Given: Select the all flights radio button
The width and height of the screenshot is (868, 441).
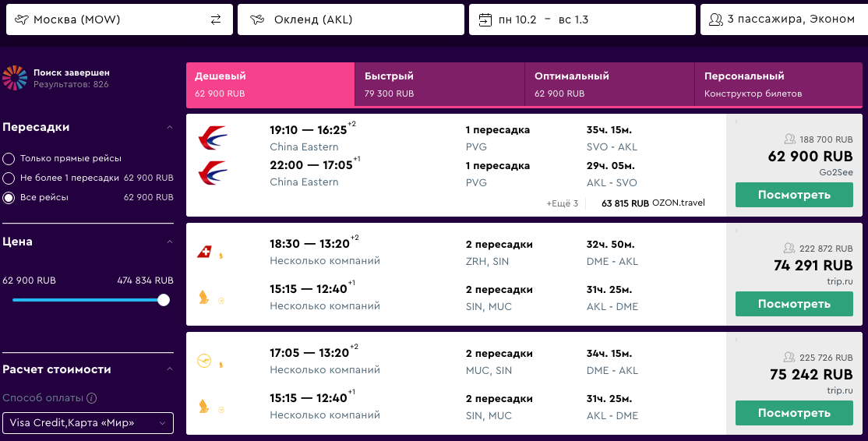Looking at the screenshot, I should coord(9,198).
